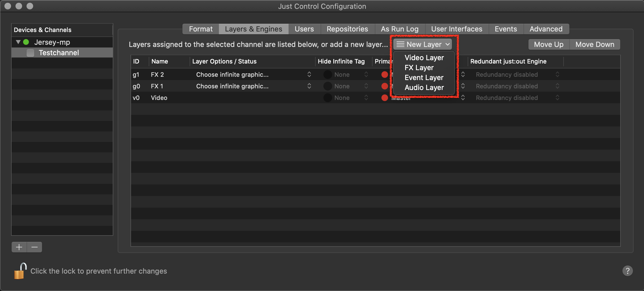644x291 pixels.
Task: Open primary engine stepper in FX 2 row
Action: (463, 75)
